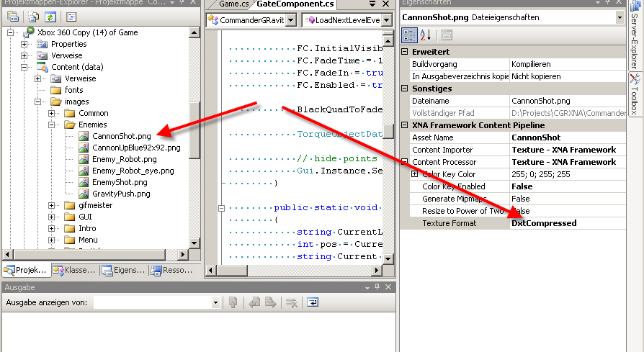Viewport: 644px width, 352px height.
Task: Go to next message in Output panel
Action: pyautogui.click(x=271, y=303)
